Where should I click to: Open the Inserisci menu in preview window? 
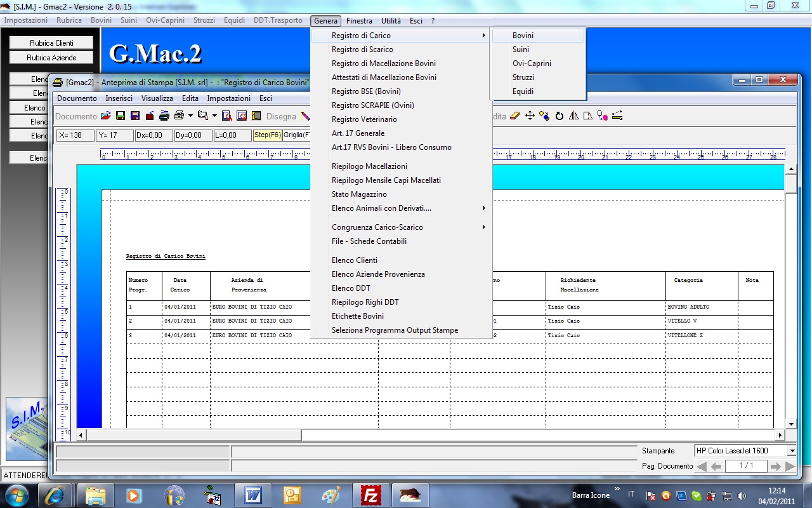tap(119, 98)
